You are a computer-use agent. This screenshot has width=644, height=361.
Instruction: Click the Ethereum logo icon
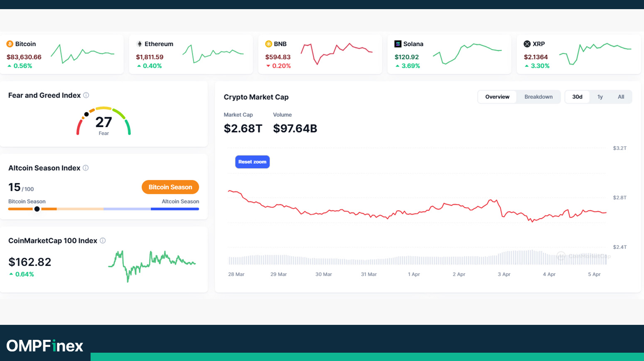click(x=140, y=44)
